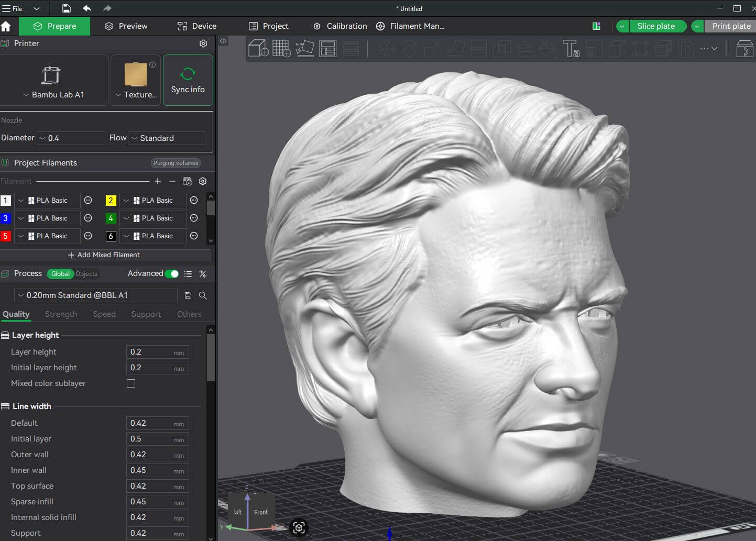Open printer settings gear icon

tap(203, 43)
